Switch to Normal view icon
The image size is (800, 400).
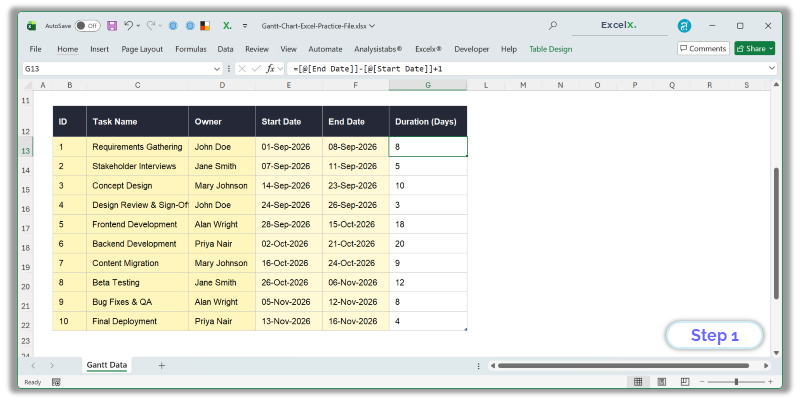tap(638, 382)
